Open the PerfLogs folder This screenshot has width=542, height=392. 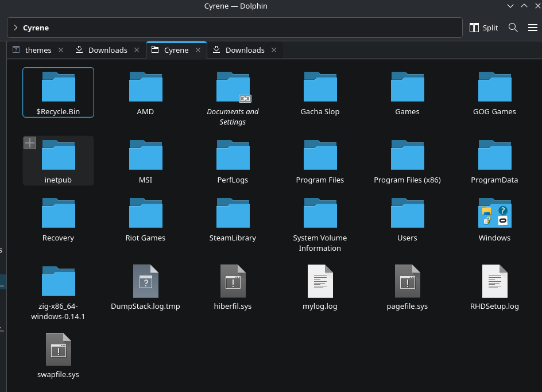tap(233, 155)
